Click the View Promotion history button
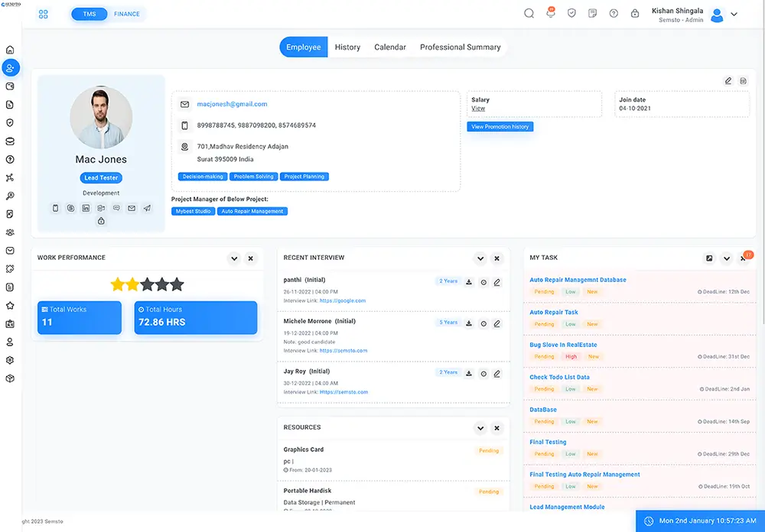Image resolution: width=765 pixels, height=532 pixels. coord(500,127)
